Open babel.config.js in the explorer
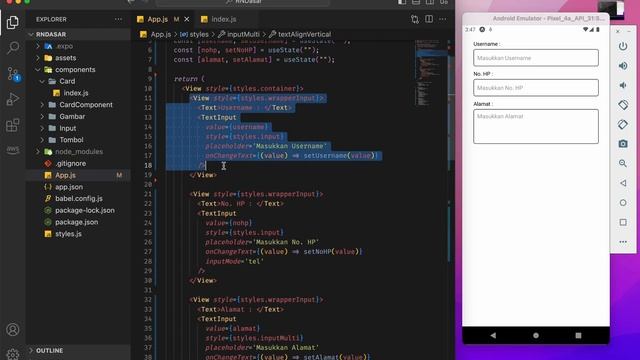The height and width of the screenshot is (360, 640). [x=79, y=198]
